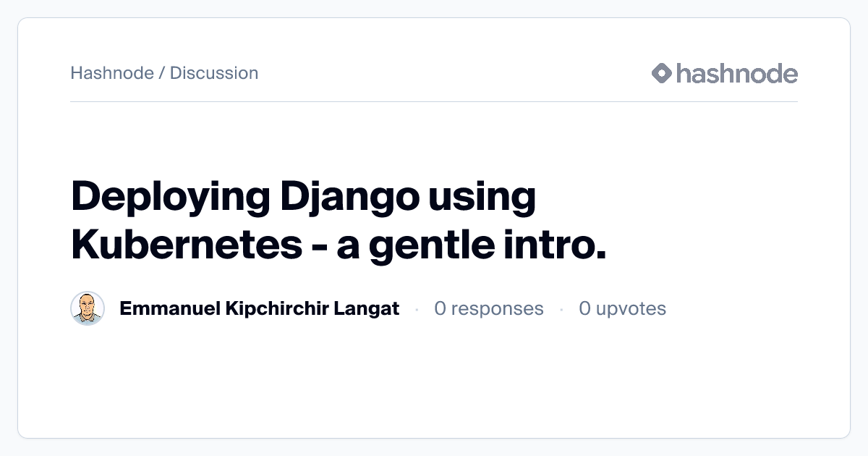
Task: Click the '0 upvotes' count
Action: click(x=622, y=309)
